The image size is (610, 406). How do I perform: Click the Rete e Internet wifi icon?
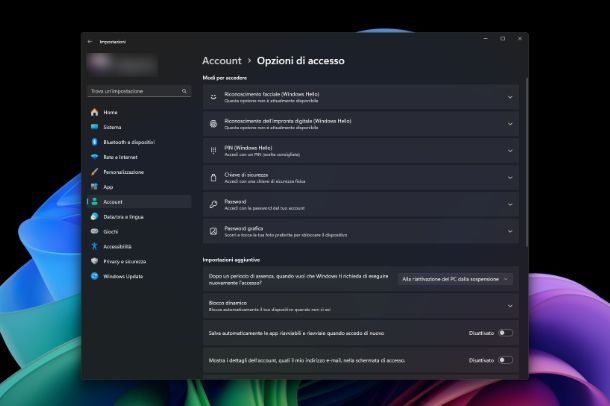pyautogui.click(x=94, y=157)
